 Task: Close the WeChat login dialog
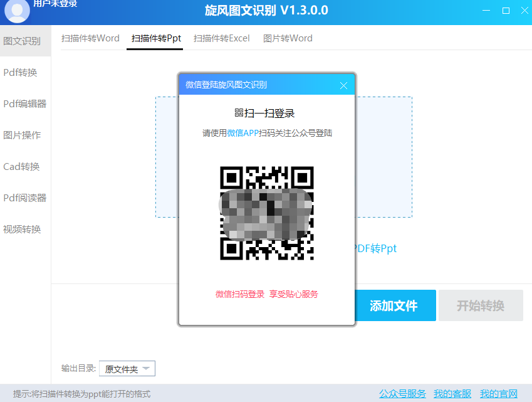[343, 85]
